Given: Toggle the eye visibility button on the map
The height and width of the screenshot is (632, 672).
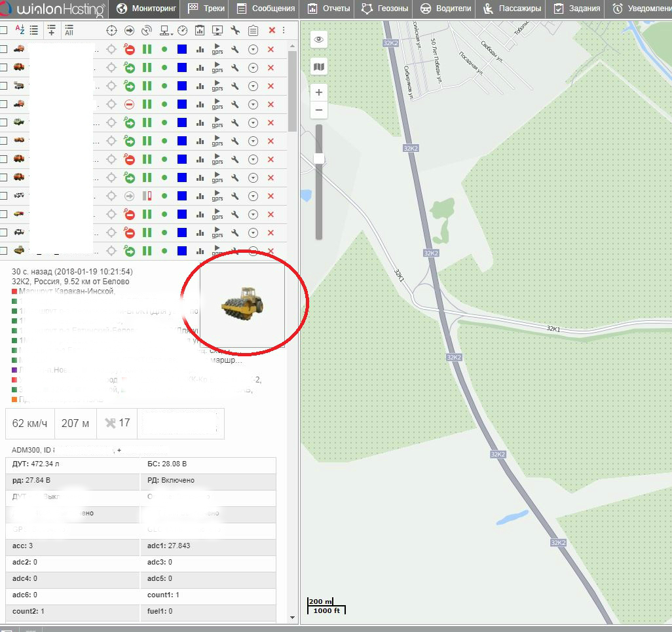Looking at the screenshot, I should (x=319, y=39).
